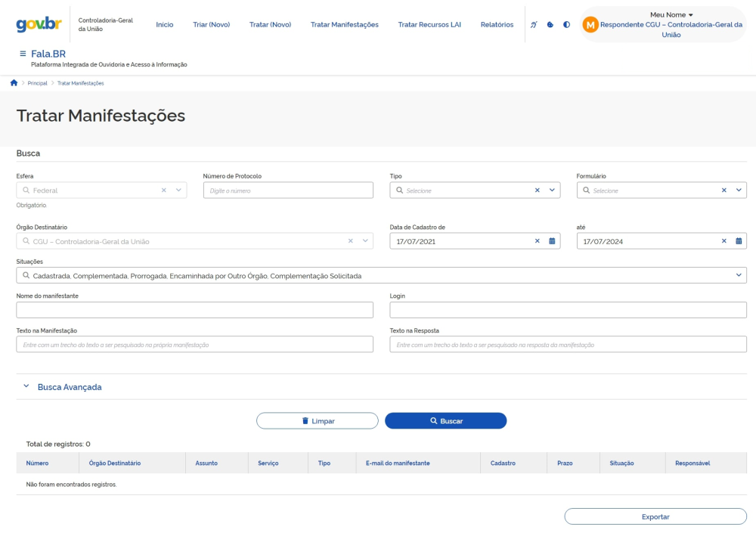756x536 pixels.
Task: Focus the Nome do manifestante input
Action: (x=194, y=310)
